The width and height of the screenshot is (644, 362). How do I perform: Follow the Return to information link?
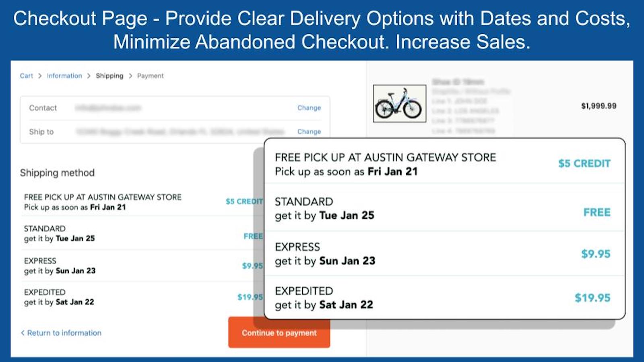(64, 333)
